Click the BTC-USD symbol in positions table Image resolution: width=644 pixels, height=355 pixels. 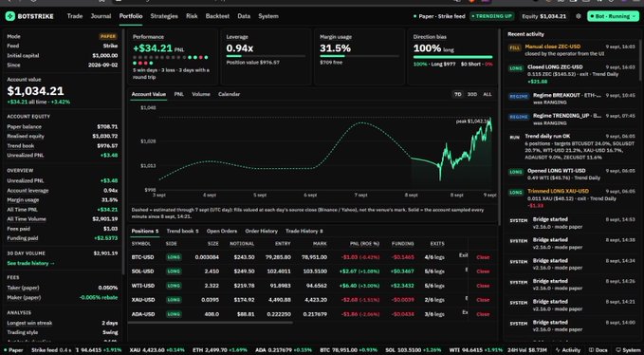142,257
